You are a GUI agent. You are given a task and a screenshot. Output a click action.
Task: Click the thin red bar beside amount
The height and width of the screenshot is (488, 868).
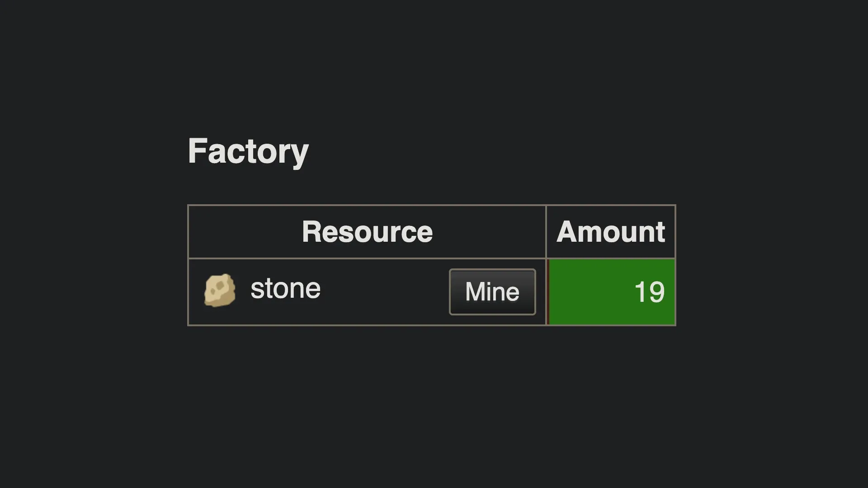547,292
